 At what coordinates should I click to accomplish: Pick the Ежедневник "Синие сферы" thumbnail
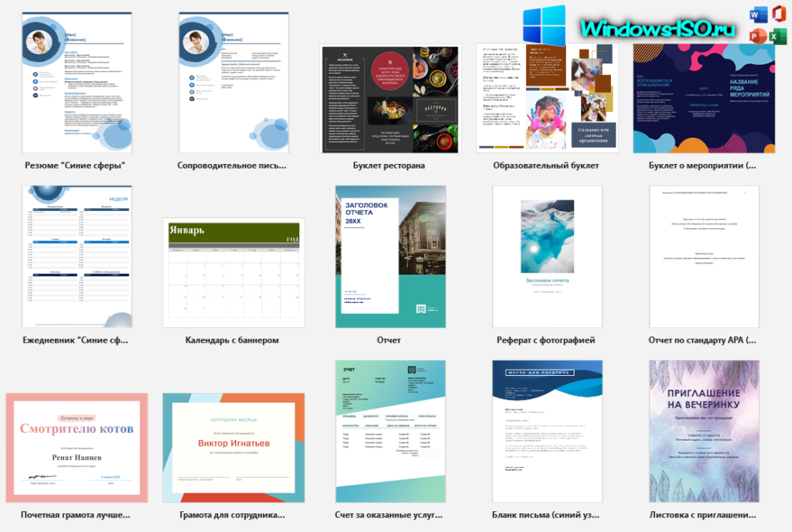tap(77, 257)
